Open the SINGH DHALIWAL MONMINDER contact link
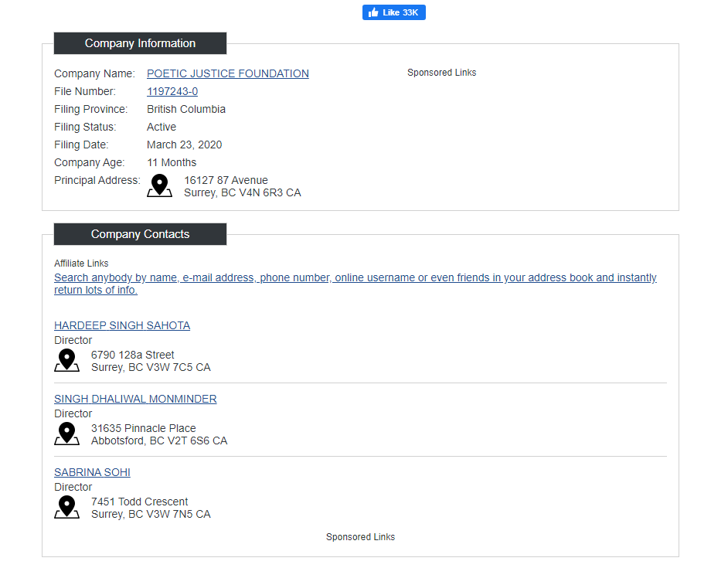The image size is (728, 568). pos(135,399)
